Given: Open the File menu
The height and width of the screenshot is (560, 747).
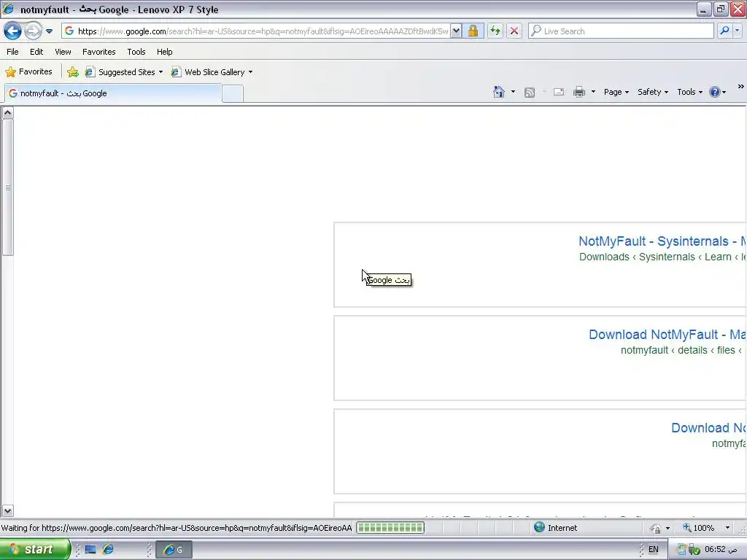Looking at the screenshot, I should click(12, 52).
